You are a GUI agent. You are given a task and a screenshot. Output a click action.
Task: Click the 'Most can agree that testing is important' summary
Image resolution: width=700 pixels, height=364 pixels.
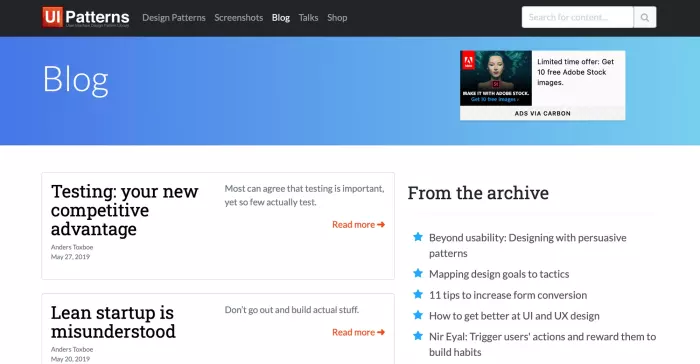[304, 195]
